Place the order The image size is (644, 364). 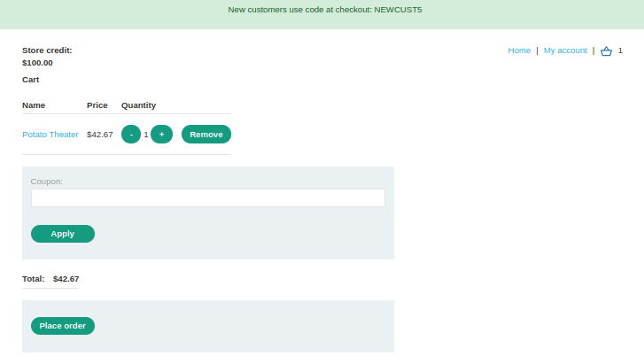63,326
